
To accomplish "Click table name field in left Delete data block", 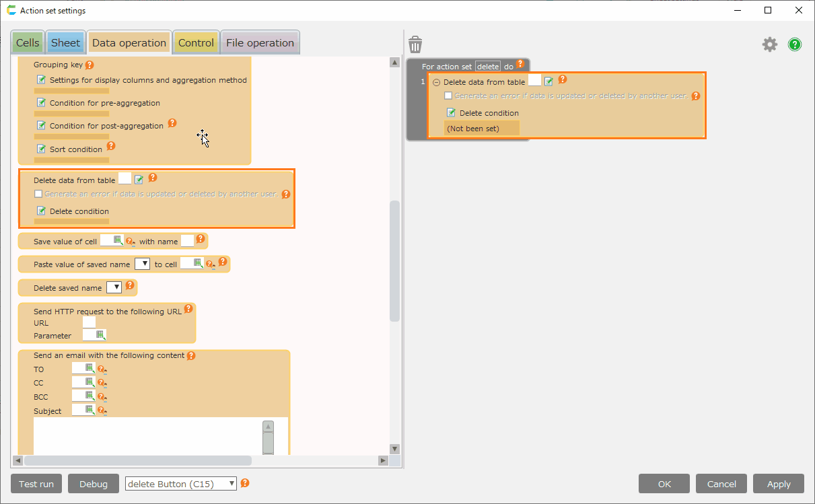I will [125, 179].
